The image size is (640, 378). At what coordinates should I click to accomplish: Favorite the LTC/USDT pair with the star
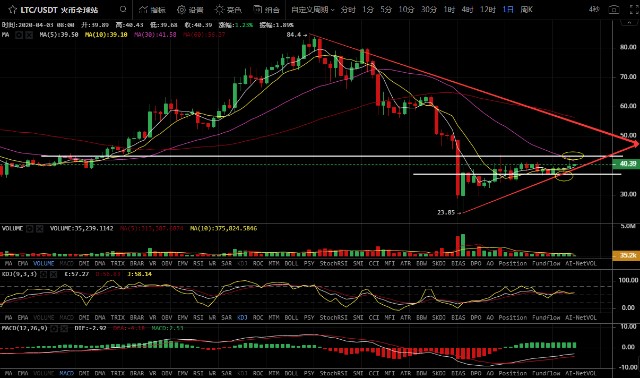(13, 9)
